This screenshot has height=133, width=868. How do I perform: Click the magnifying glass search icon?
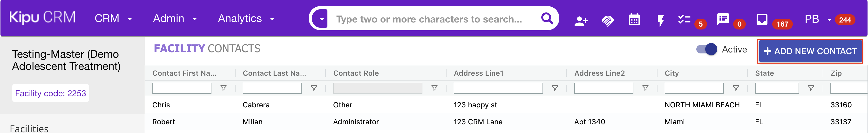point(547,19)
